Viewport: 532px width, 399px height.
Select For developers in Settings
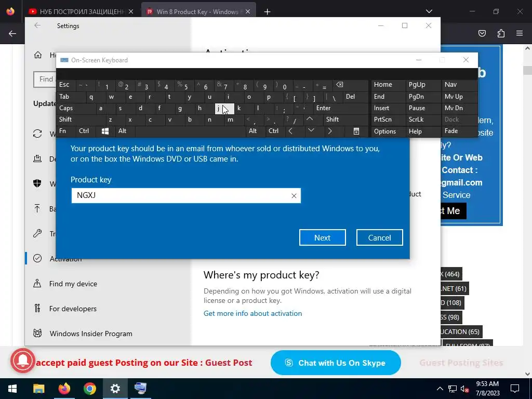coord(73,309)
